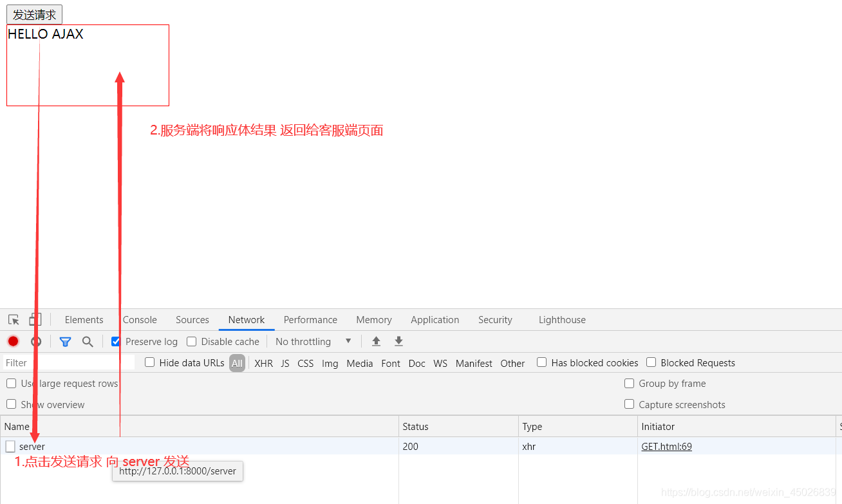Enable the Disable cache checkbox
The image size is (842, 504).
point(191,341)
